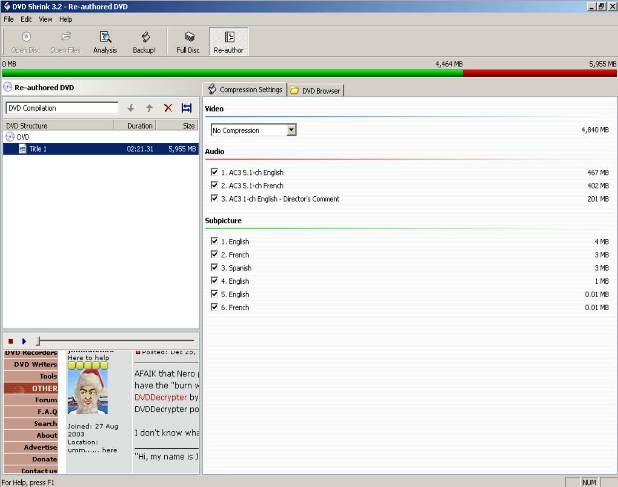Uncheck subpicture 6. French
Viewport: 618px width, 487px height.
point(214,307)
